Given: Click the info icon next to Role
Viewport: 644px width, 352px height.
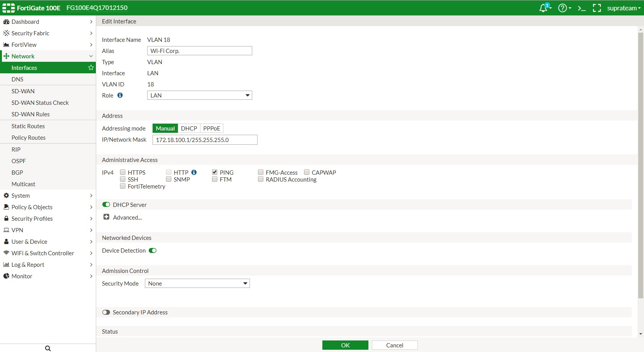Looking at the screenshot, I should pyautogui.click(x=120, y=95).
